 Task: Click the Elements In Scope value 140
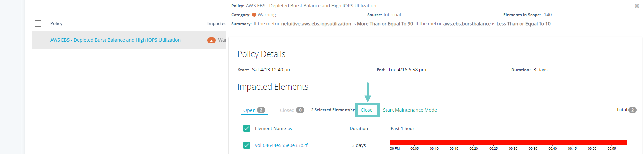(x=548, y=15)
